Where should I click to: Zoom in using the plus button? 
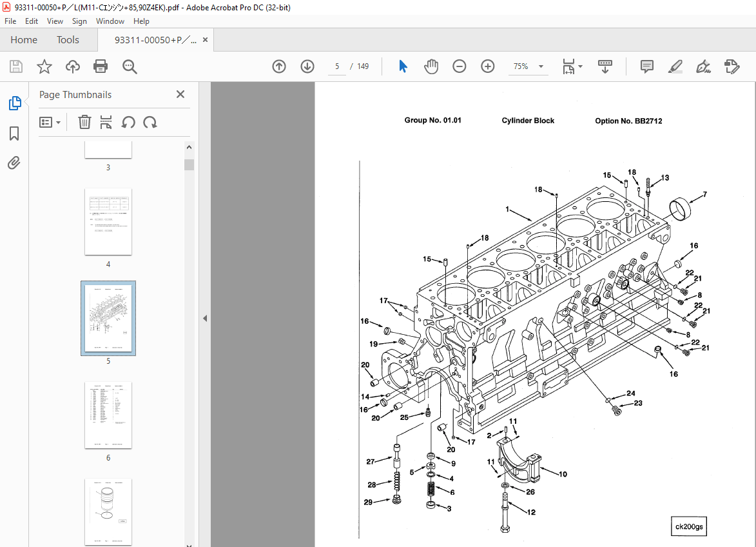click(488, 66)
